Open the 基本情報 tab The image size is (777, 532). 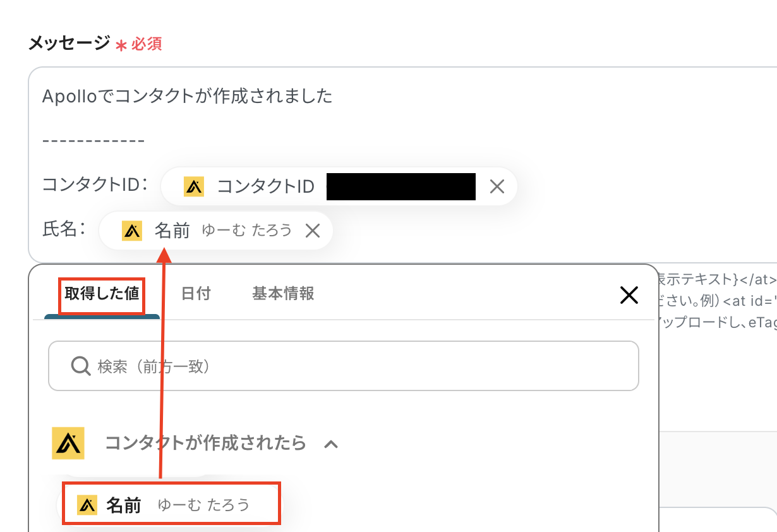click(283, 294)
